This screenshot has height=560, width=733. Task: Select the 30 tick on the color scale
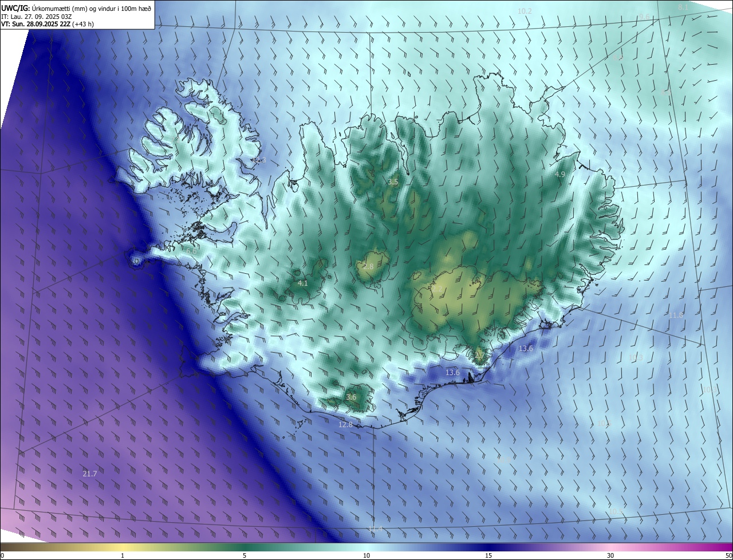point(610,555)
